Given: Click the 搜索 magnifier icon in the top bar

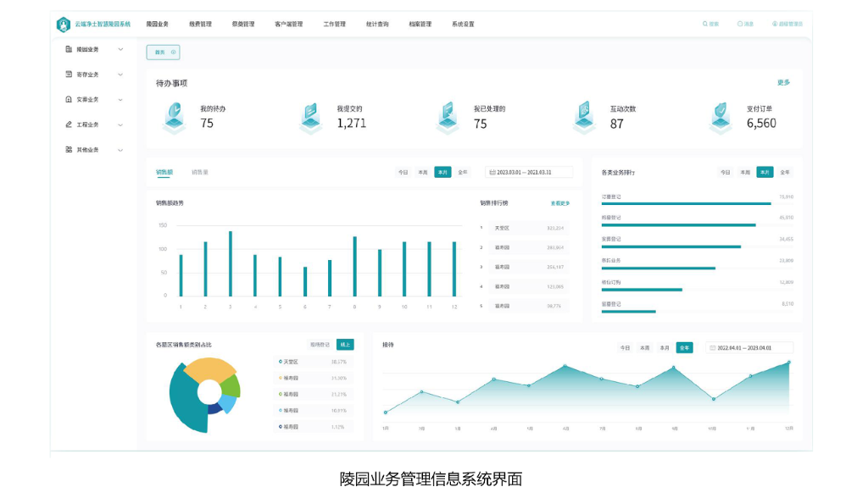Looking at the screenshot, I should (704, 24).
